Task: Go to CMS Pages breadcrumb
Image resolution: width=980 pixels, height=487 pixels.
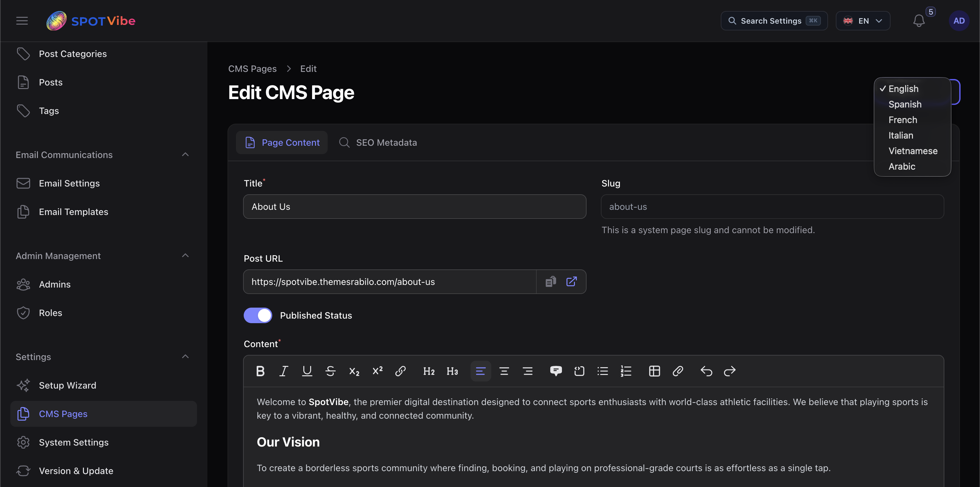Action: pyautogui.click(x=252, y=69)
